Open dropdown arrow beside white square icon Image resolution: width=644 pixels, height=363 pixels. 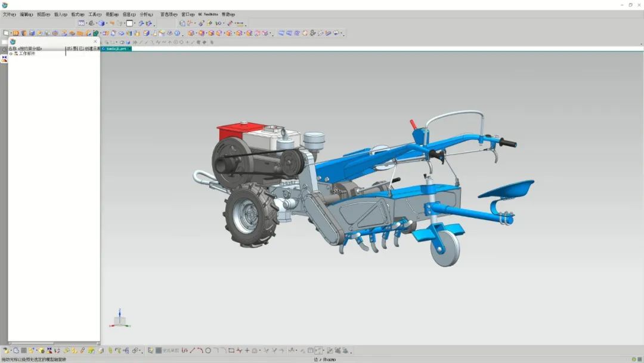click(135, 24)
